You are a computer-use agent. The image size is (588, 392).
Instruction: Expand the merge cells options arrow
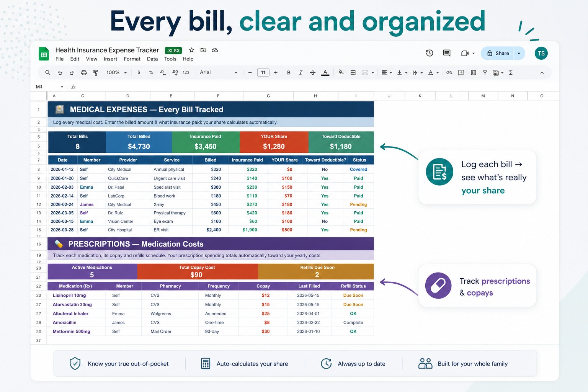pos(372,73)
